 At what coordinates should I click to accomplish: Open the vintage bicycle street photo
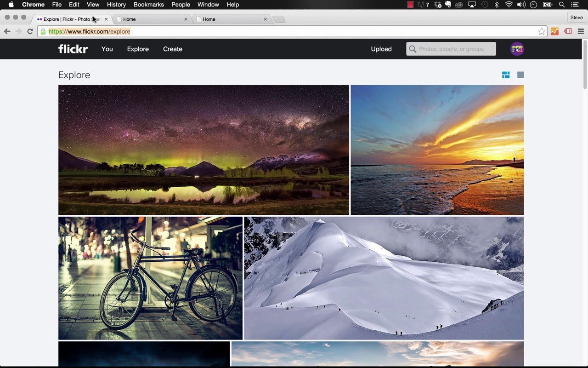coord(150,278)
